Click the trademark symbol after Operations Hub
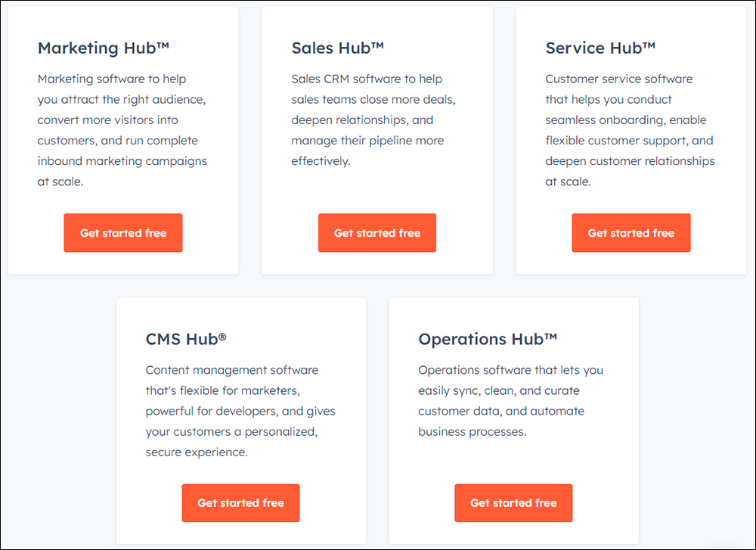Image resolution: width=756 pixels, height=550 pixels. (550, 336)
